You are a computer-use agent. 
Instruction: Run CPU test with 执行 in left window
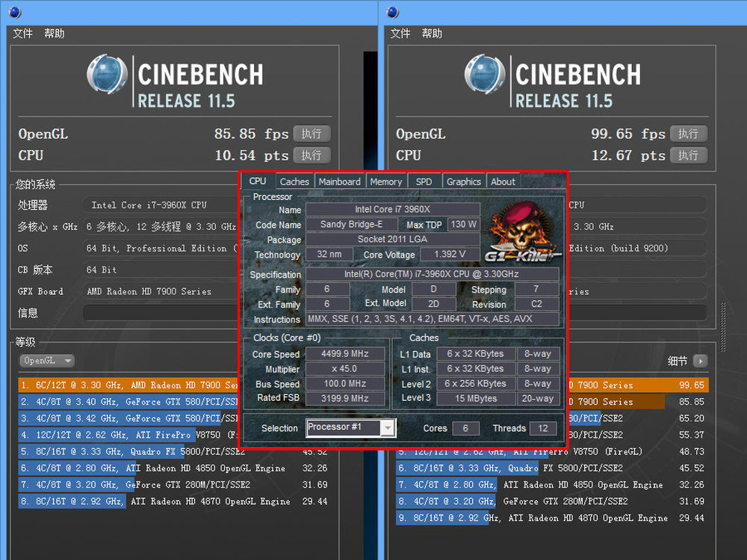click(x=311, y=155)
